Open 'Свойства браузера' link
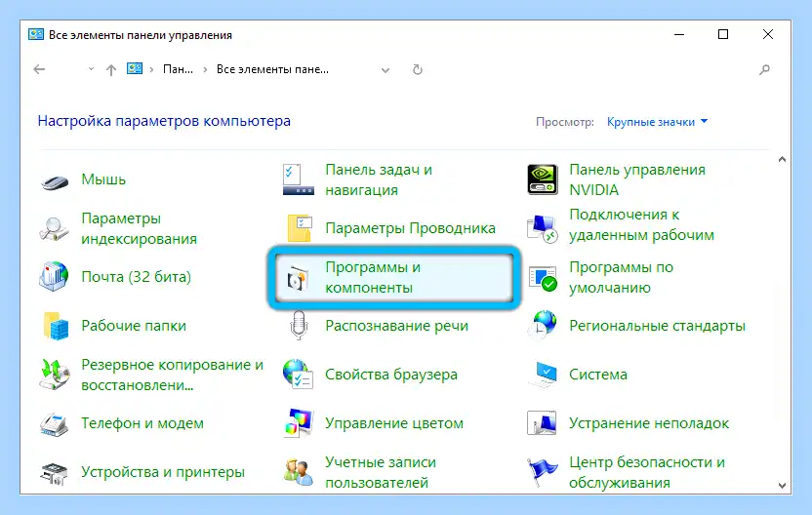Screen dimensions: 812x515 (391, 375)
